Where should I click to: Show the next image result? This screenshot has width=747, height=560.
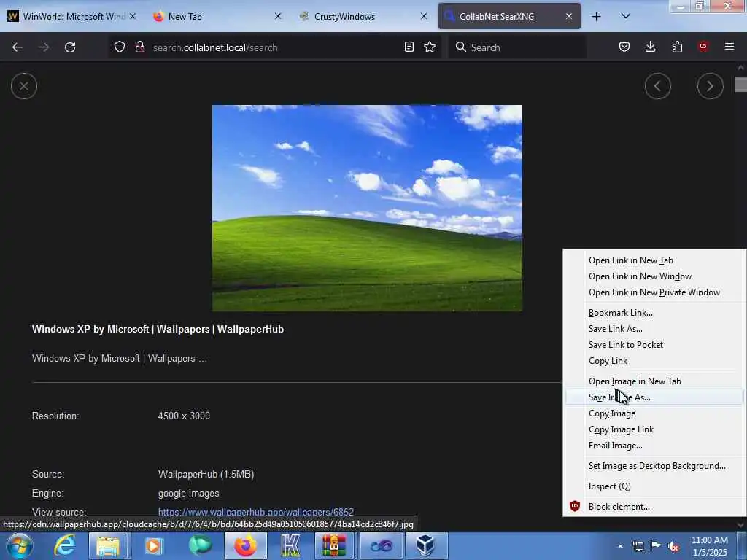click(x=711, y=86)
